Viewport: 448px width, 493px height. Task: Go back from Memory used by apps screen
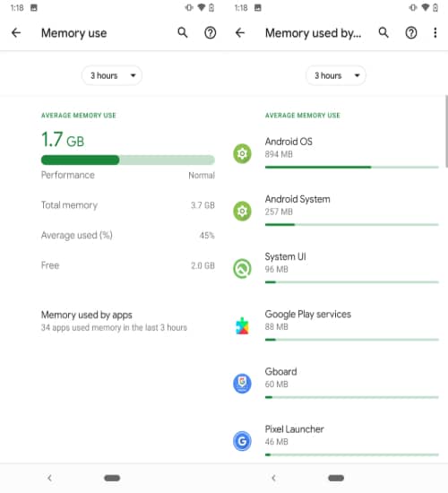[240, 32]
